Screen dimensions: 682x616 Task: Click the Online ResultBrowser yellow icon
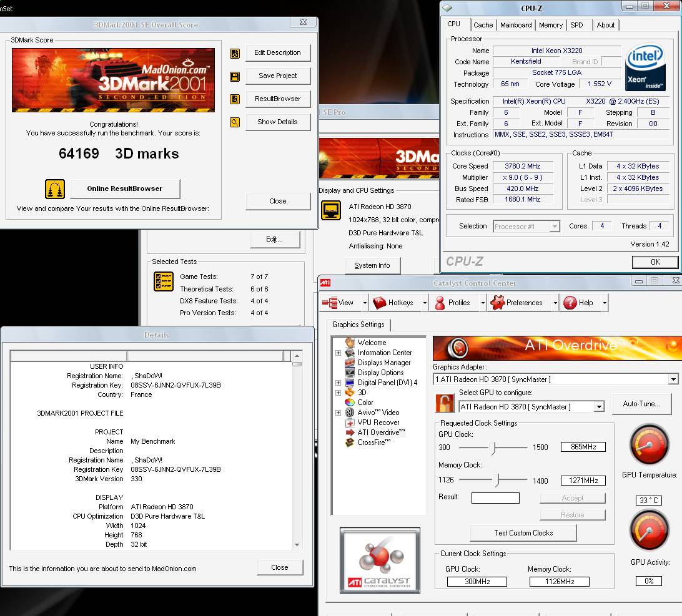click(55, 188)
